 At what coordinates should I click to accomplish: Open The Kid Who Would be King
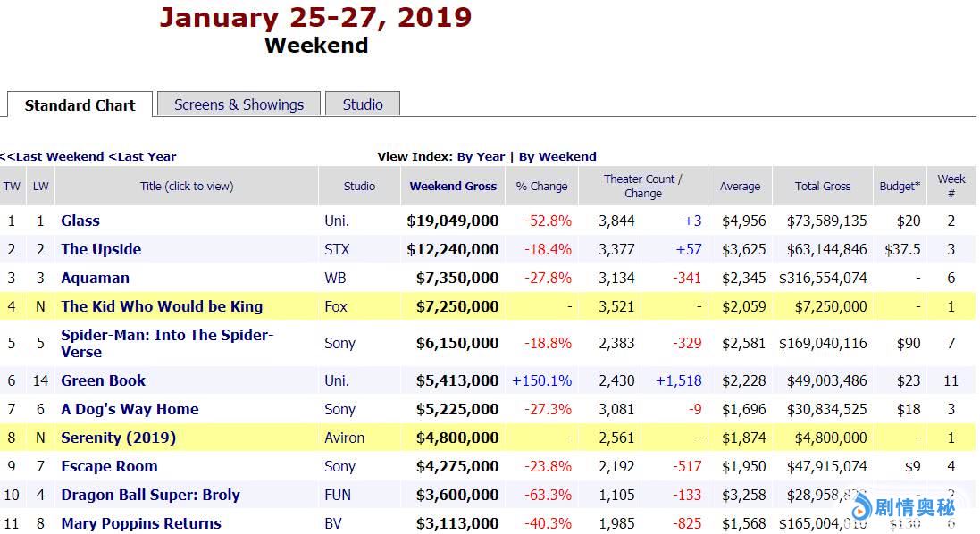(162, 306)
